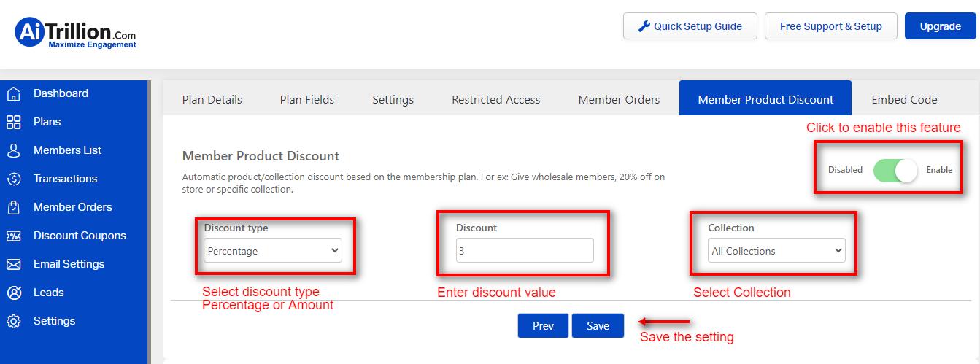
Task: Toggle the Member Product Discount enable switch
Action: [895, 170]
